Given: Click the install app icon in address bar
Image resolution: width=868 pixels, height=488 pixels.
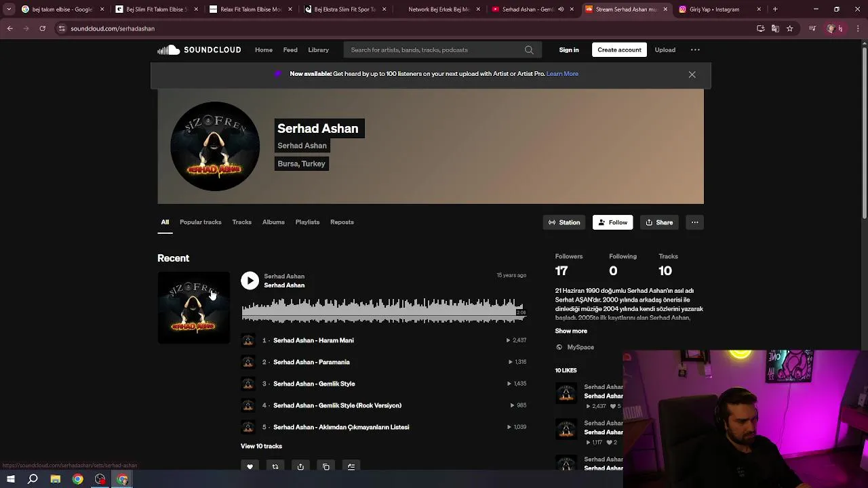Looking at the screenshot, I should (x=760, y=28).
